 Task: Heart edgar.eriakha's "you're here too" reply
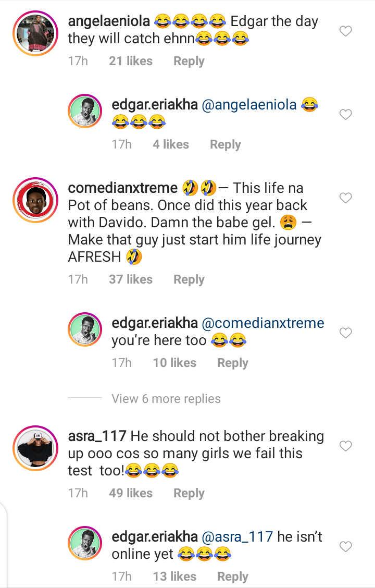click(x=345, y=333)
